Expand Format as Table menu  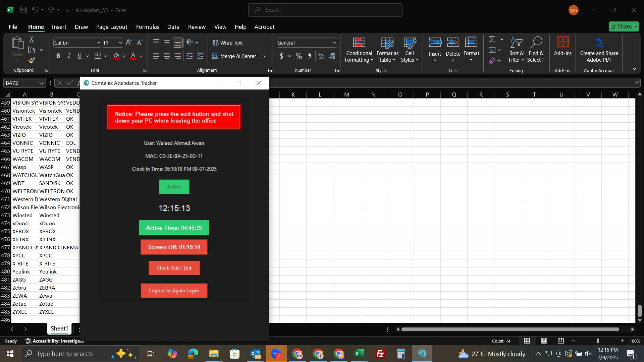point(387,49)
